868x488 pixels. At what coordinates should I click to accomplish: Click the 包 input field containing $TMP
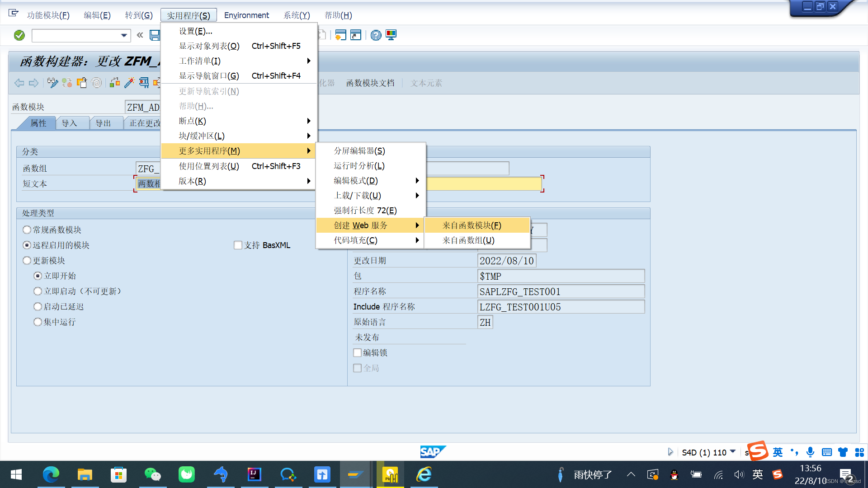pos(561,276)
